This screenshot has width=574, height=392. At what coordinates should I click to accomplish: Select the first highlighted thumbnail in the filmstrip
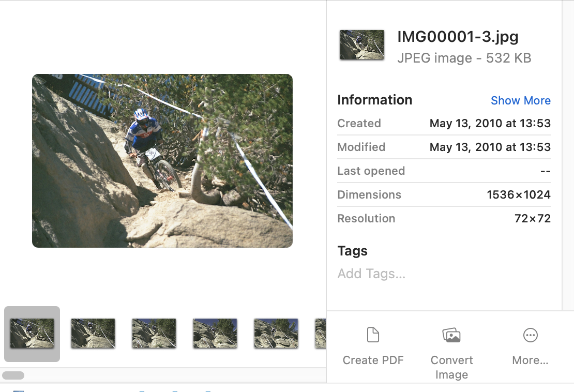(32, 333)
